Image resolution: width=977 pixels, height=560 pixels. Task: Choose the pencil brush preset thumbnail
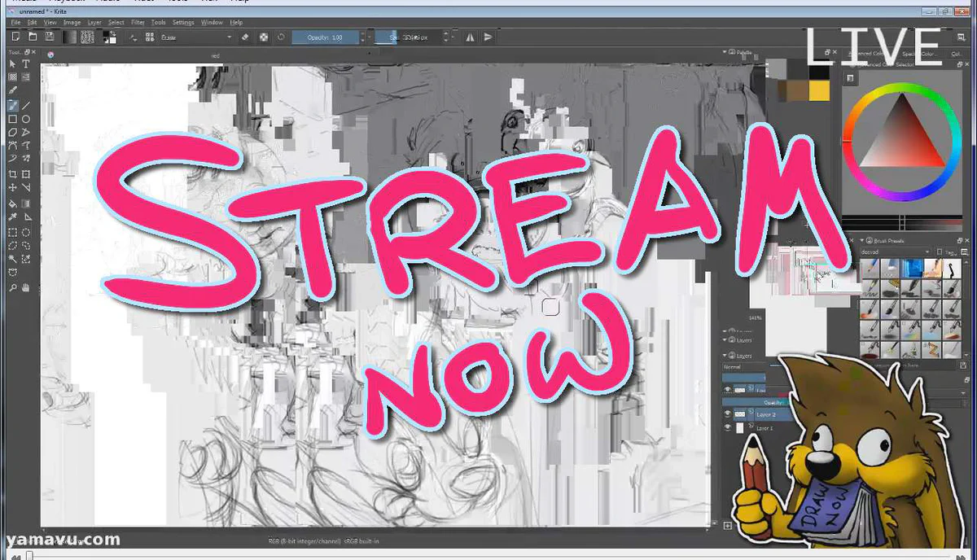tap(868, 269)
